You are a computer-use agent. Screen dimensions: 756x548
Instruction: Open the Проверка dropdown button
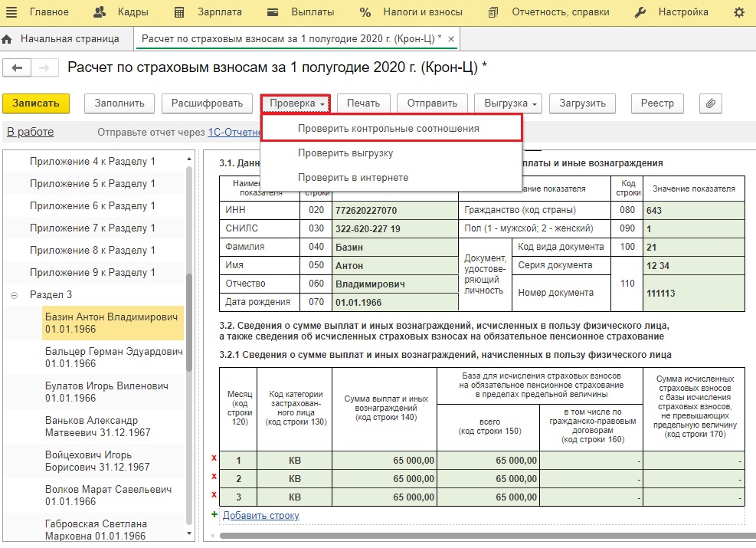pos(296,103)
